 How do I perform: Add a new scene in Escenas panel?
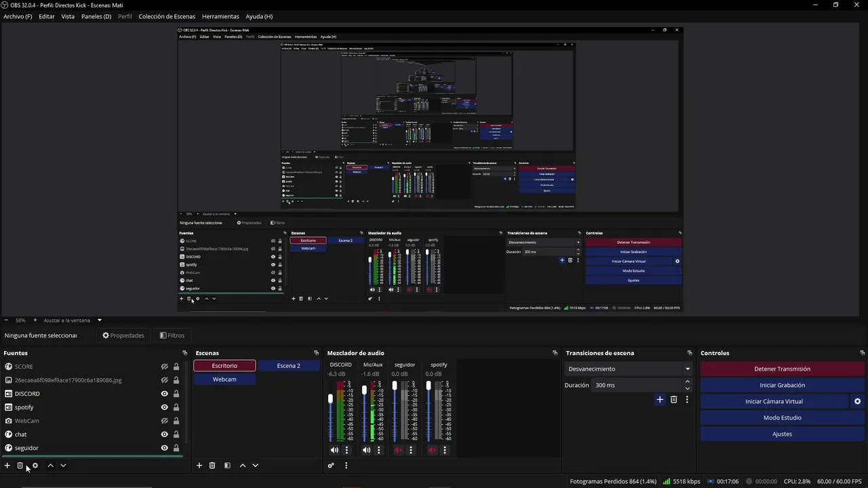coord(199,466)
